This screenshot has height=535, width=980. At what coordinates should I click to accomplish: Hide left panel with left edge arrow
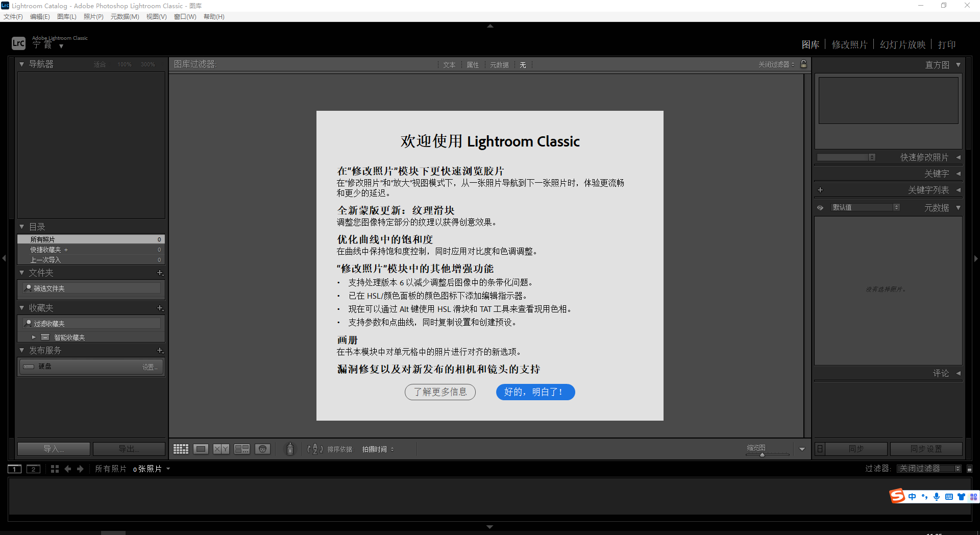[4, 258]
